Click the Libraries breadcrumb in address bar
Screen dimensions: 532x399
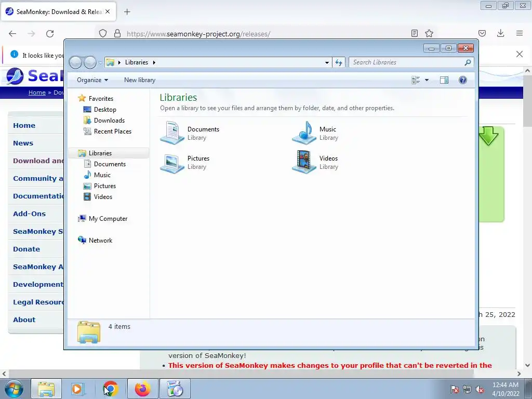pos(137,62)
